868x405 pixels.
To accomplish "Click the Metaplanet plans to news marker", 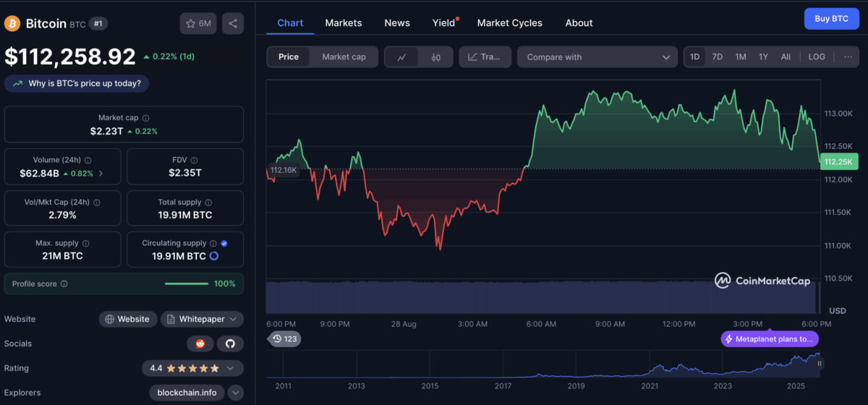I will (770, 338).
